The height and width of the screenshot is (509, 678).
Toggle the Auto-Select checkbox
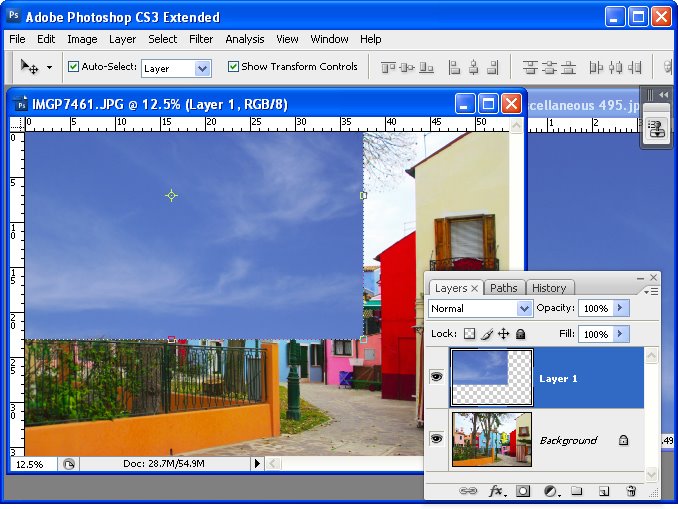[x=74, y=67]
